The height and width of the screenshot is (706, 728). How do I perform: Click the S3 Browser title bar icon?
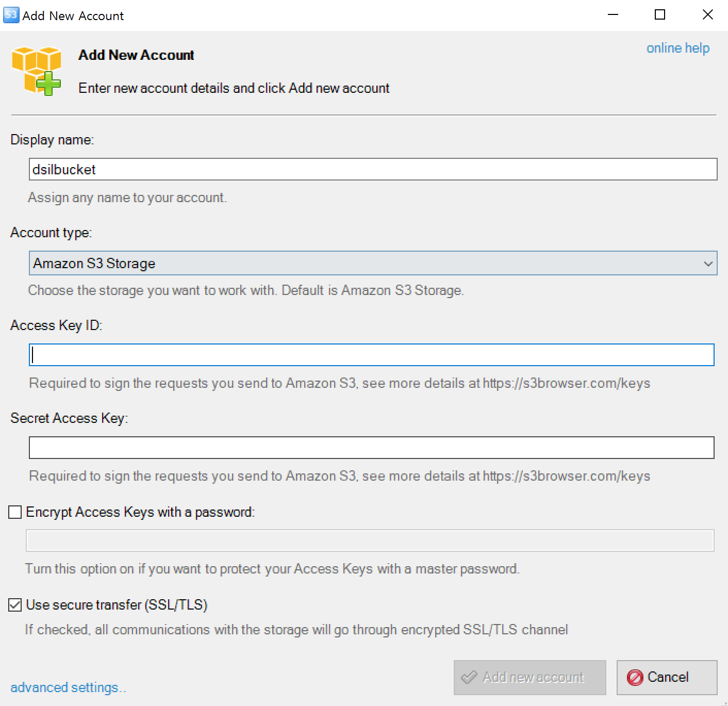tap(11, 15)
